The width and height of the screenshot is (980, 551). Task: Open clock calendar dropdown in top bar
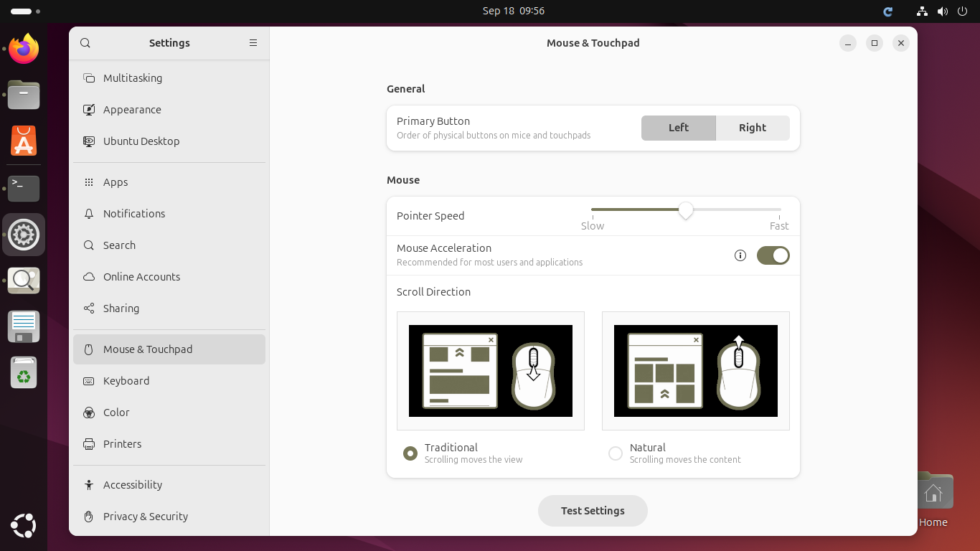click(513, 11)
